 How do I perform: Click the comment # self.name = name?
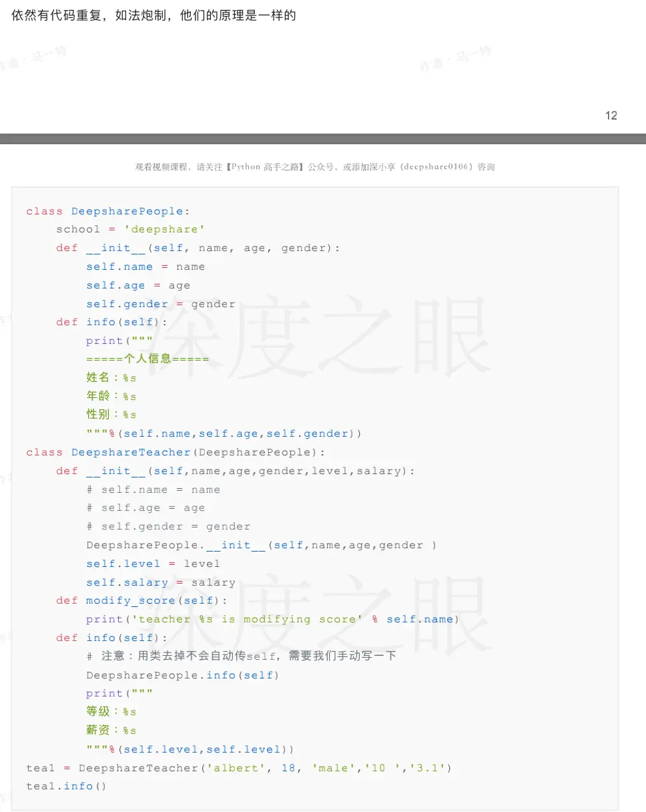[x=153, y=489]
